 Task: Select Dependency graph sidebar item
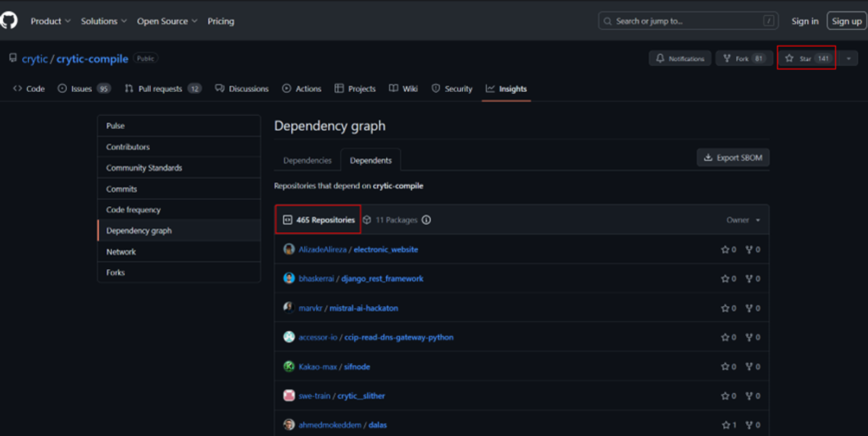[x=179, y=231]
